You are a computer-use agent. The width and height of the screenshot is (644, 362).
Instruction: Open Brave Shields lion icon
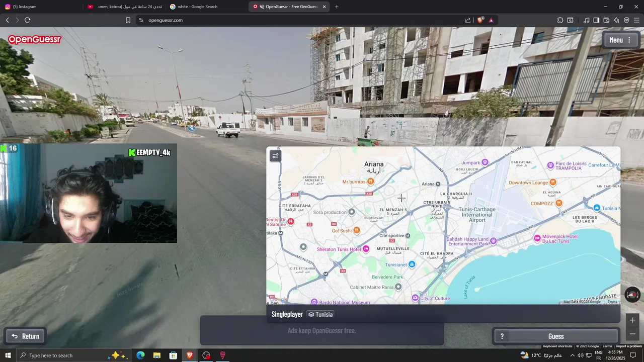(480, 20)
